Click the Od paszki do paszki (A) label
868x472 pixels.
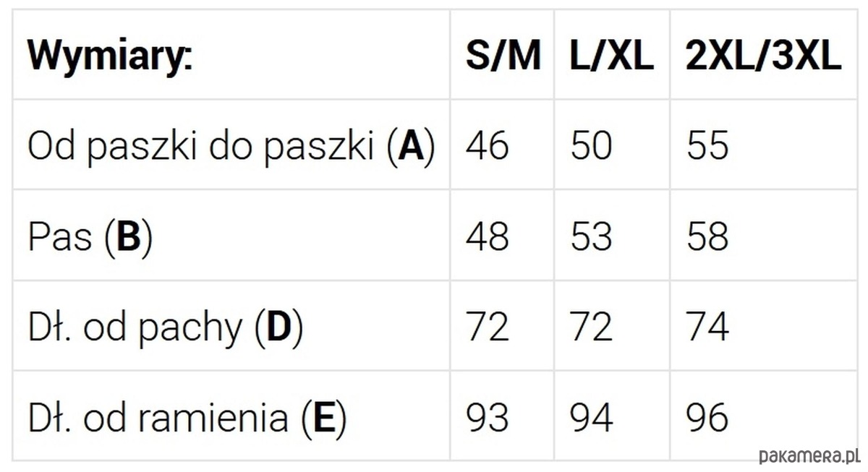point(231,146)
